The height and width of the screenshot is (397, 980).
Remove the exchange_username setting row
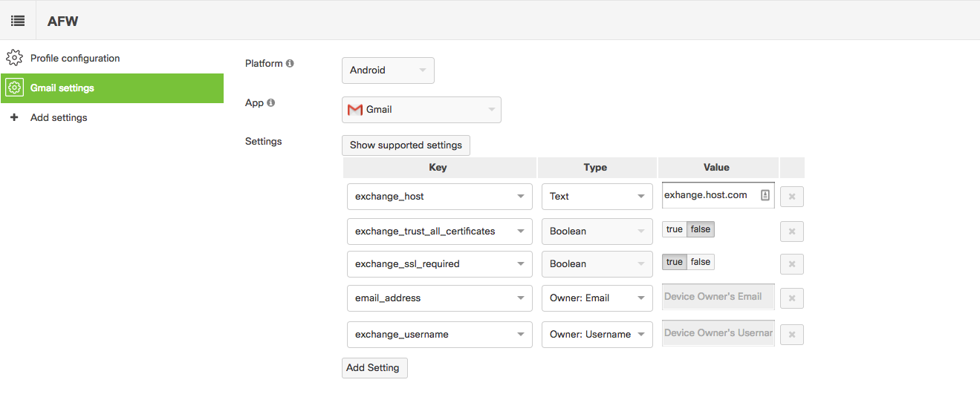(x=791, y=335)
